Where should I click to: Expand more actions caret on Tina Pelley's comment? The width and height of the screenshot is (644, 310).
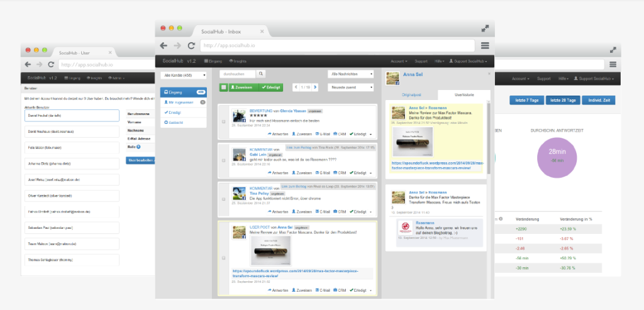point(370,212)
